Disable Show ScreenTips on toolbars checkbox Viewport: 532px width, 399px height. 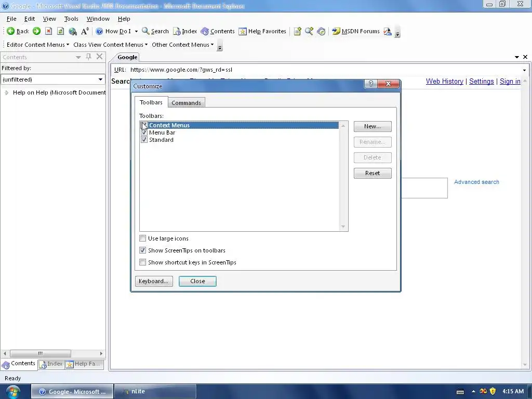tap(142, 250)
